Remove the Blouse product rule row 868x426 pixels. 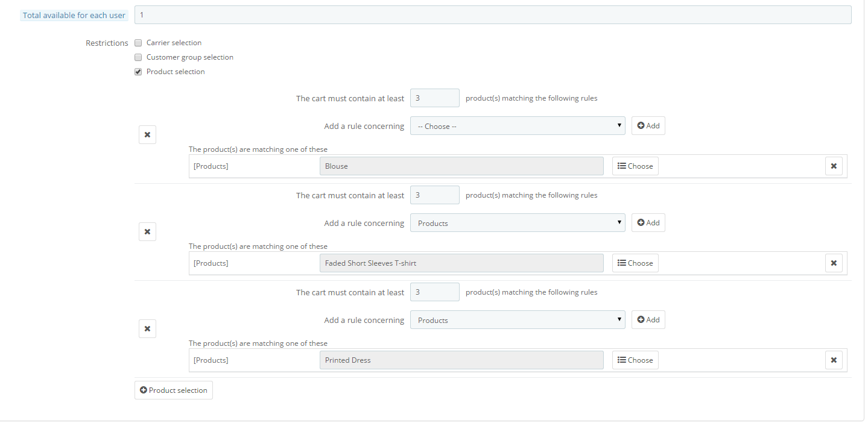[x=834, y=166]
